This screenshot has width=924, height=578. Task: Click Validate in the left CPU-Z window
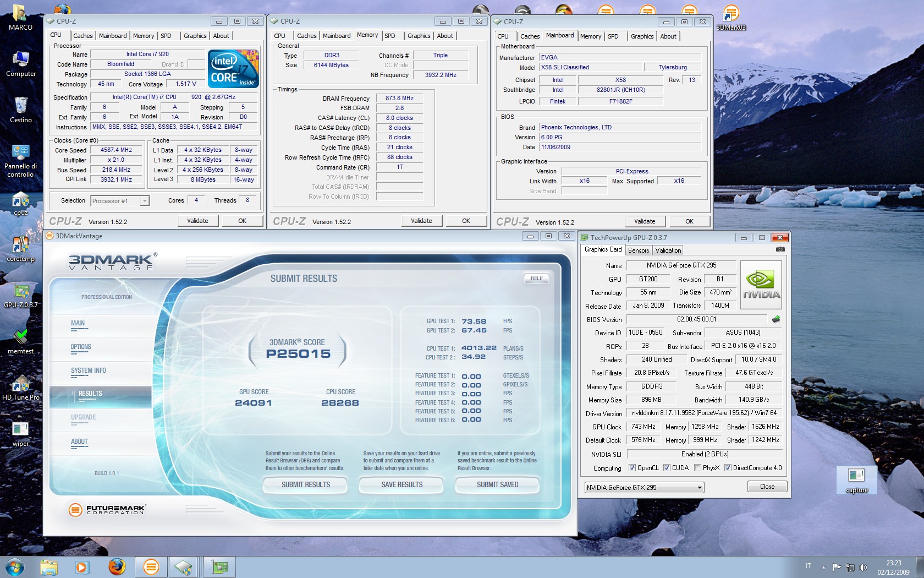pos(197,221)
